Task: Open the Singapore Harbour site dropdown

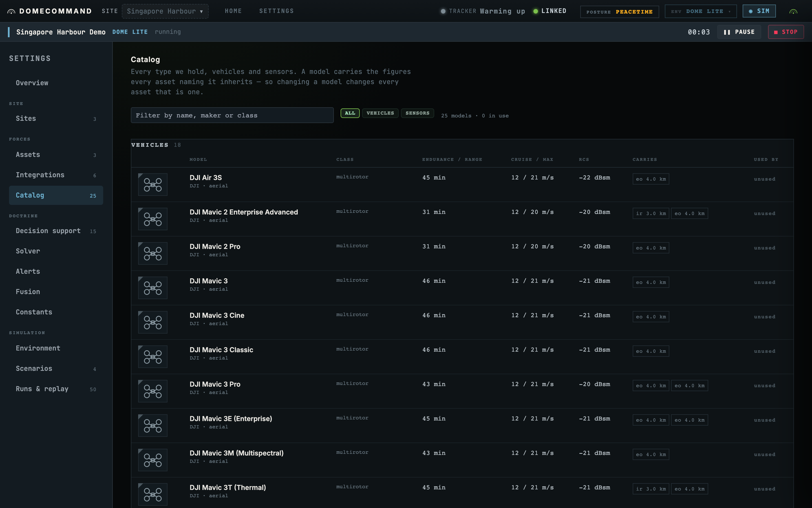Action: pos(165,11)
